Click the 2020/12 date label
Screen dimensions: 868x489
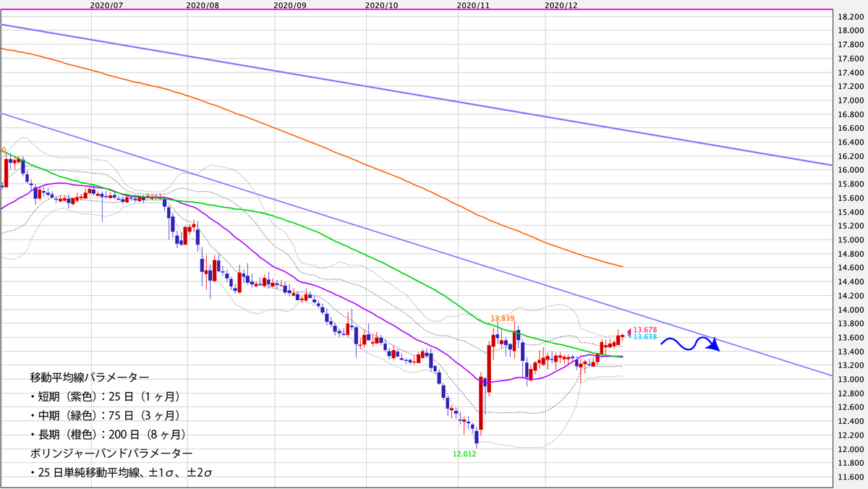pyautogui.click(x=562, y=4)
